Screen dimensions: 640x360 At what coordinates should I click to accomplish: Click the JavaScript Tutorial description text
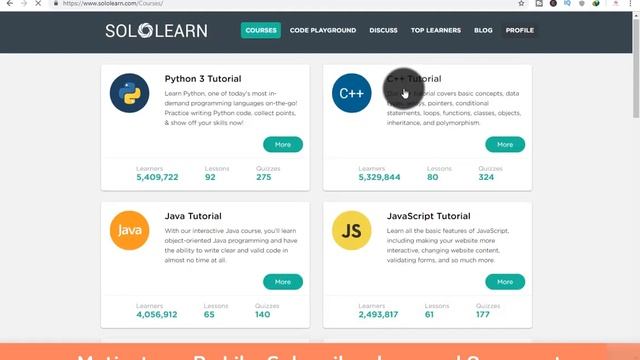point(448,245)
